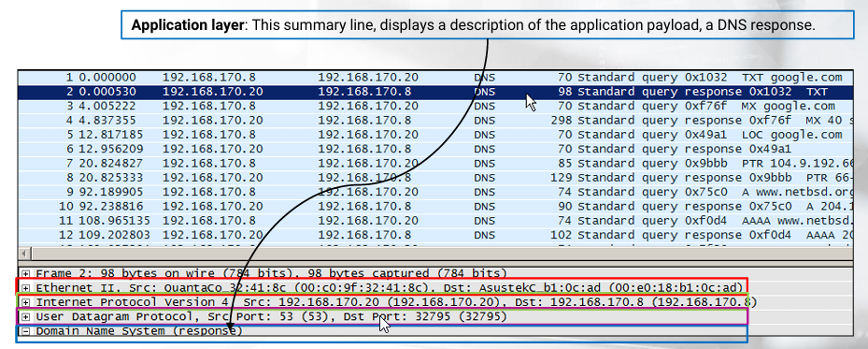Collapse the Domain Name System row
Screen dimensions: 868x349
25,330
